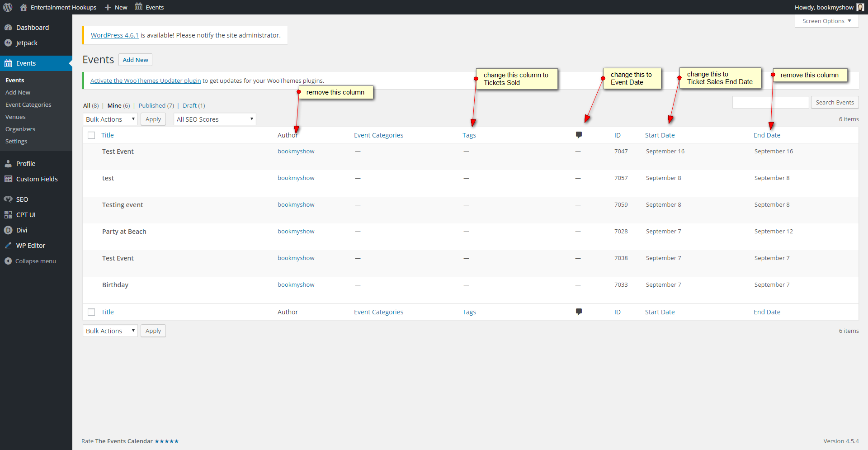Click the WordPress 4.6.1 update link

(x=114, y=35)
